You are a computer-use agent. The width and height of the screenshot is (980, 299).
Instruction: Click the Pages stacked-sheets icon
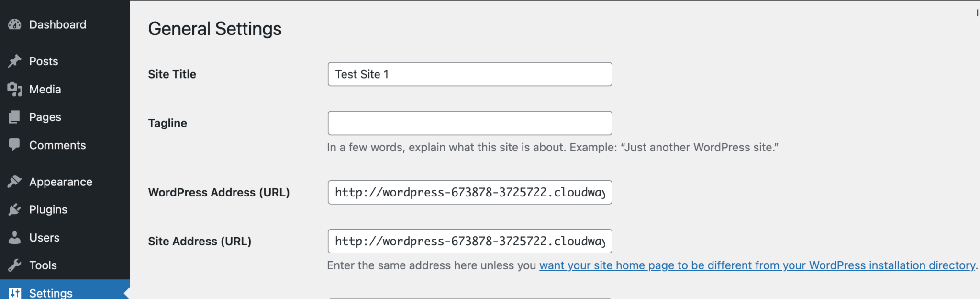coord(15,117)
